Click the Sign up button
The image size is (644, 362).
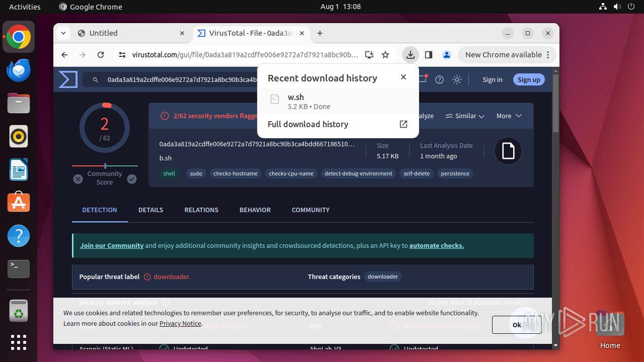point(529,79)
